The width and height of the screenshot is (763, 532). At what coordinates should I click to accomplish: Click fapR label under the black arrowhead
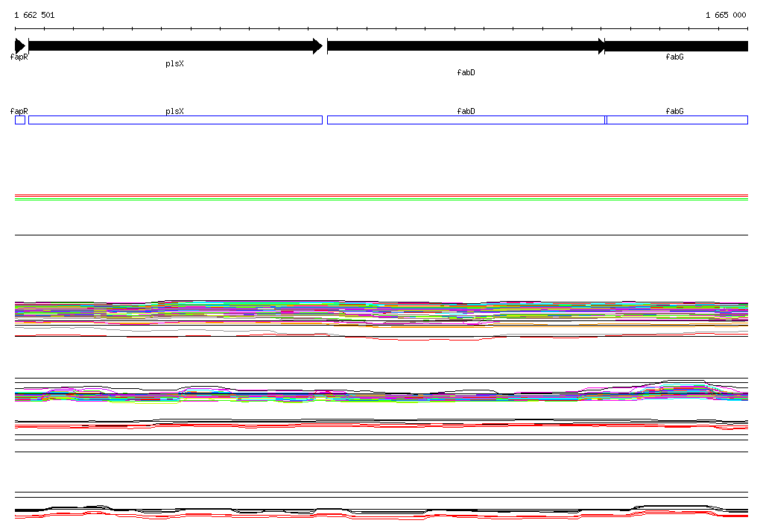[x=19, y=57]
